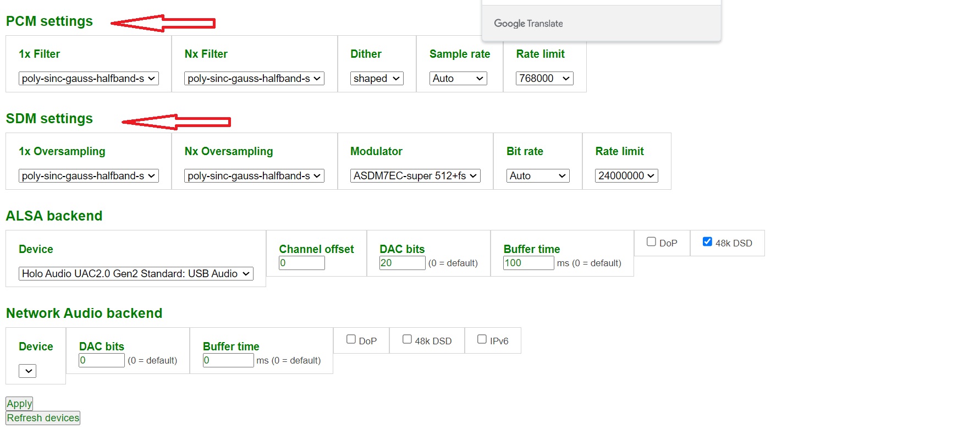This screenshot has width=980, height=429.
Task: Open the Bit rate Auto dropdown
Action: click(538, 176)
